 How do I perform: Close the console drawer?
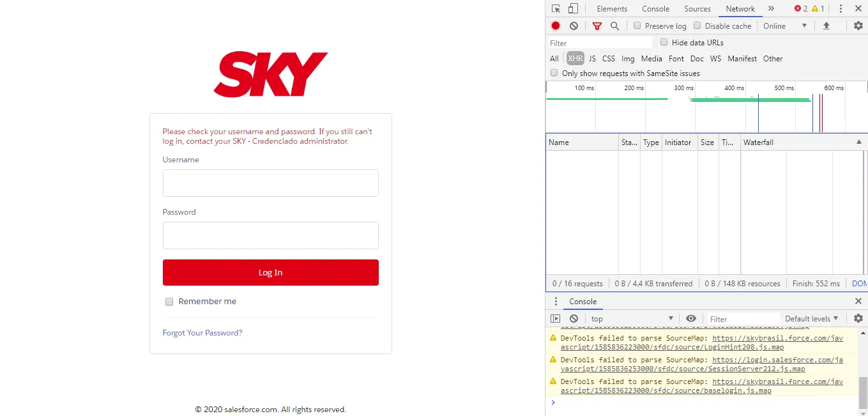click(x=858, y=301)
